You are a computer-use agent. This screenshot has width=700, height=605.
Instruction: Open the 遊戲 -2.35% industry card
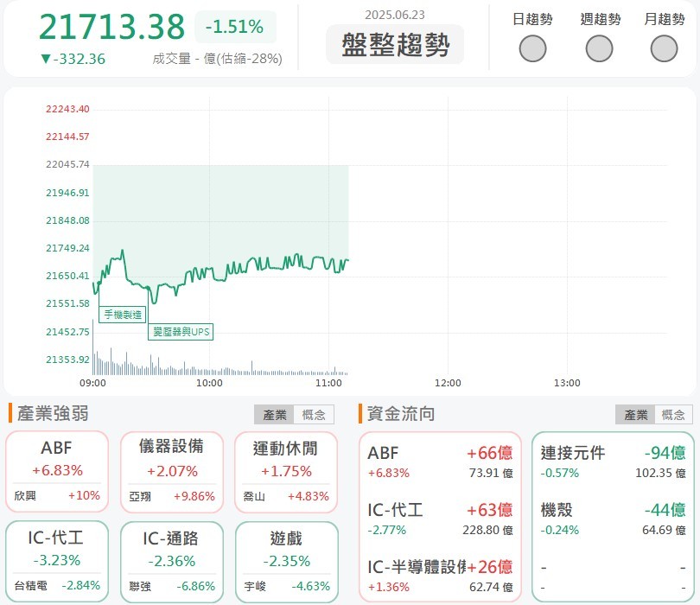click(x=286, y=562)
